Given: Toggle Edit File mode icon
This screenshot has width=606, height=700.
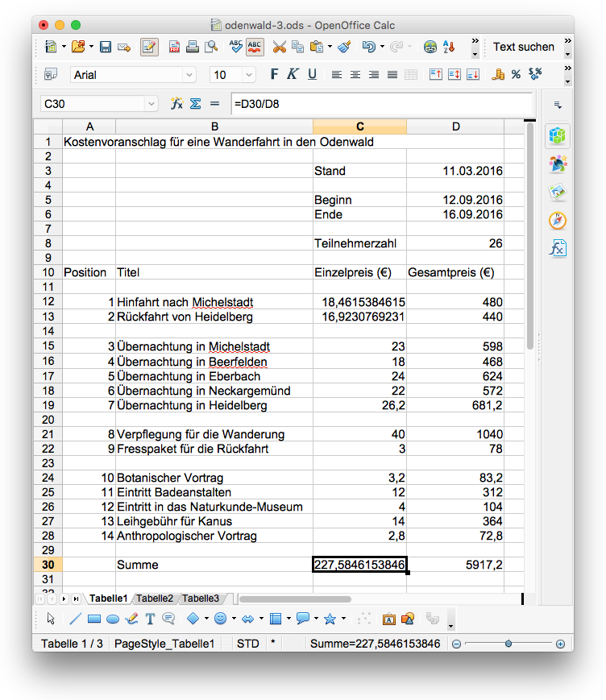Looking at the screenshot, I should click(149, 47).
